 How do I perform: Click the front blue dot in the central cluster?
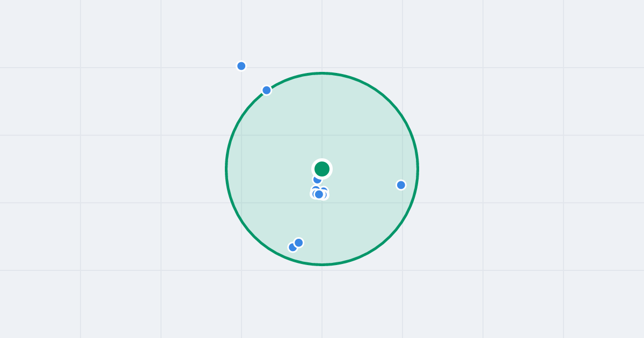[319, 194]
